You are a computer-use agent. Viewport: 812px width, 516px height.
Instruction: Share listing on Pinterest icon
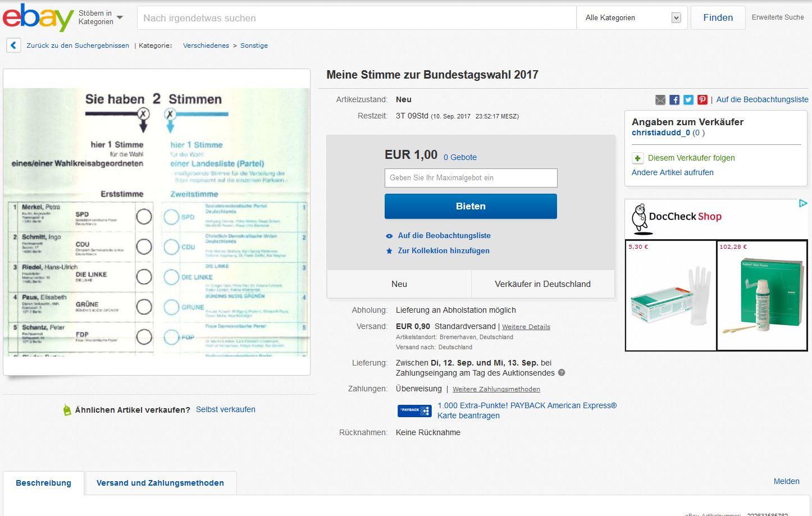click(x=702, y=100)
